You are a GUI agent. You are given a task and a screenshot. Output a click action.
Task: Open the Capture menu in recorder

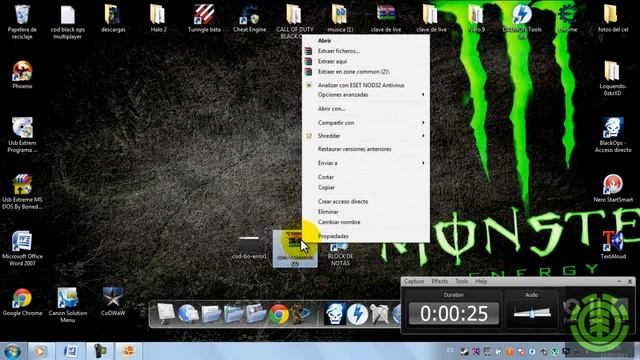414,281
